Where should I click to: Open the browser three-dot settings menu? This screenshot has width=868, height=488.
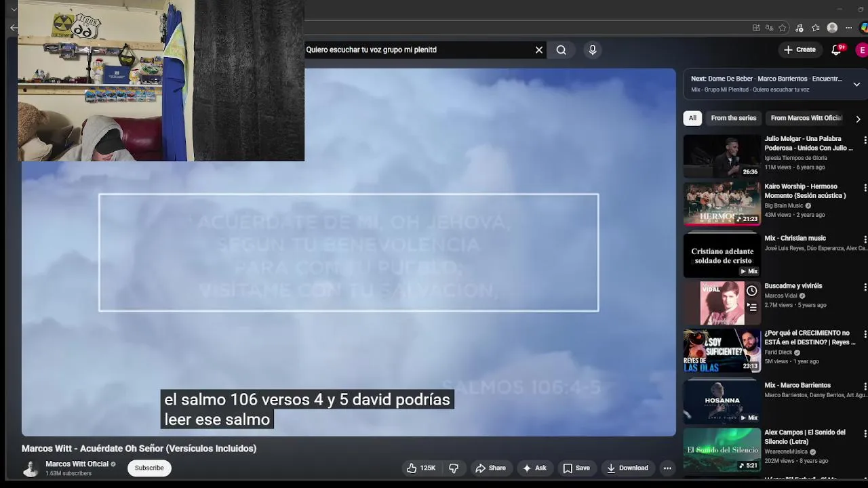[x=848, y=28]
